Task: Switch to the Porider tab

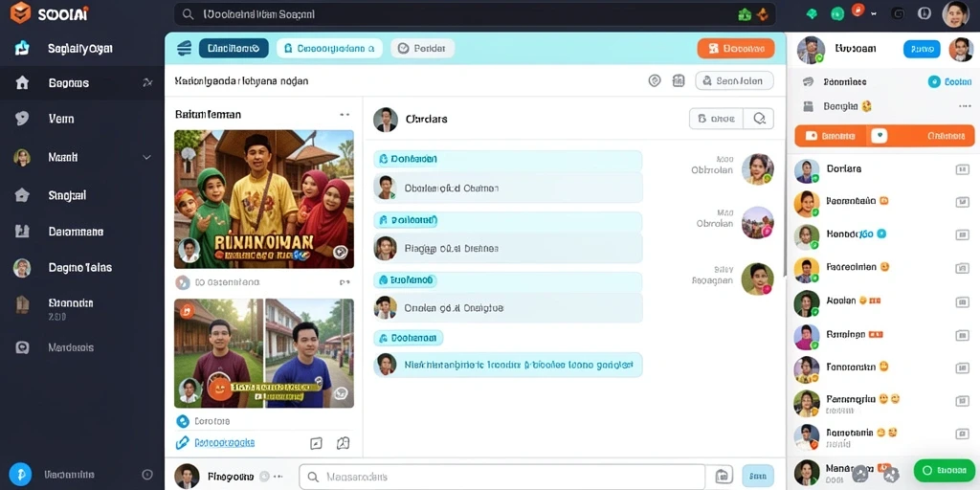Action: point(422,48)
